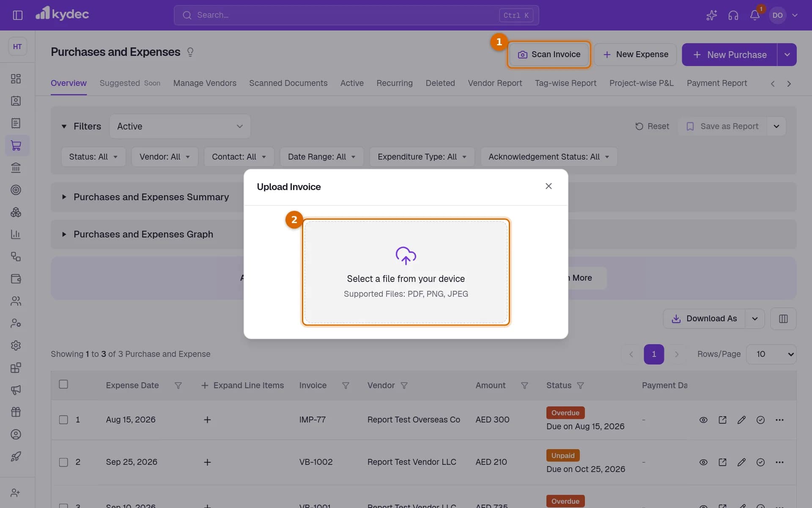This screenshot has height=508, width=812.
Task: Open the Expenditure Type: All dropdown
Action: (422, 157)
